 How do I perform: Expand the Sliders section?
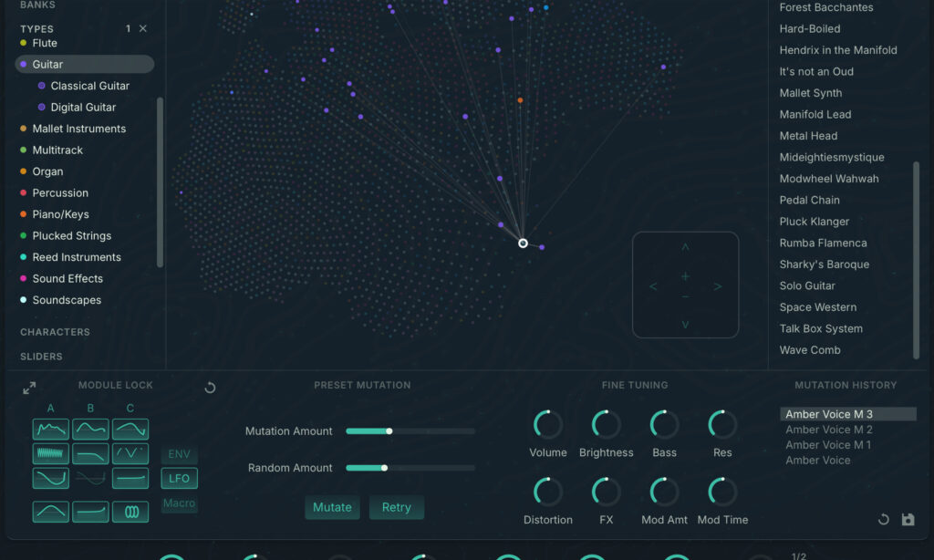[41, 357]
